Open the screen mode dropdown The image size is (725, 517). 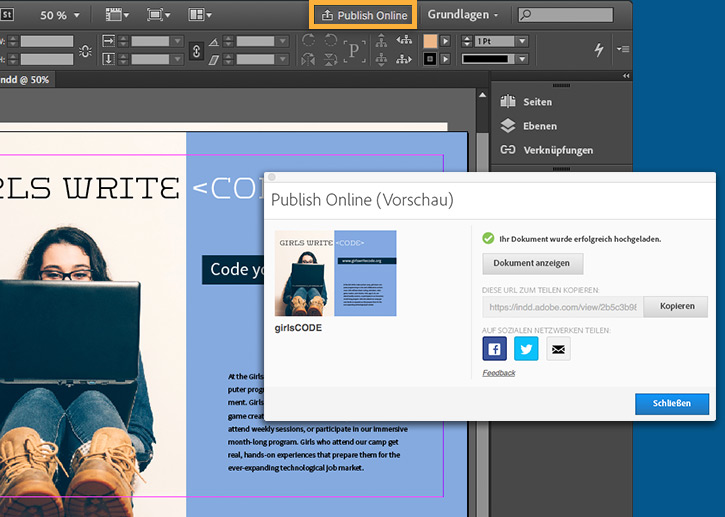159,15
